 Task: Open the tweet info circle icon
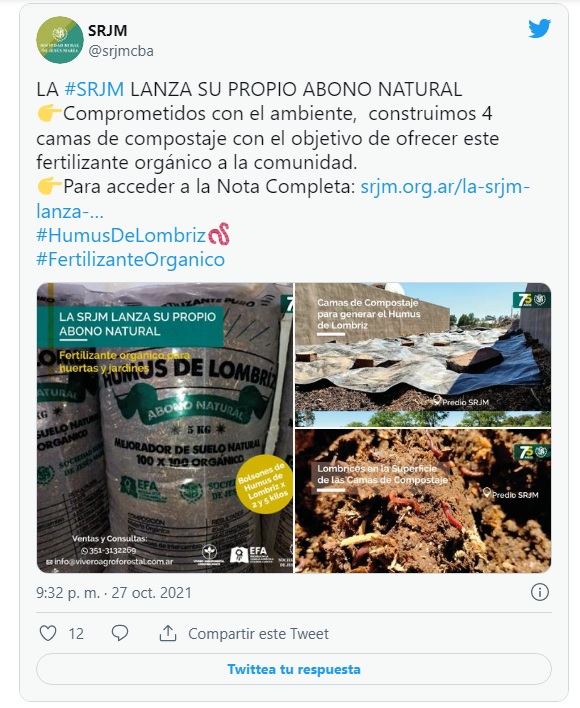coord(540,592)
